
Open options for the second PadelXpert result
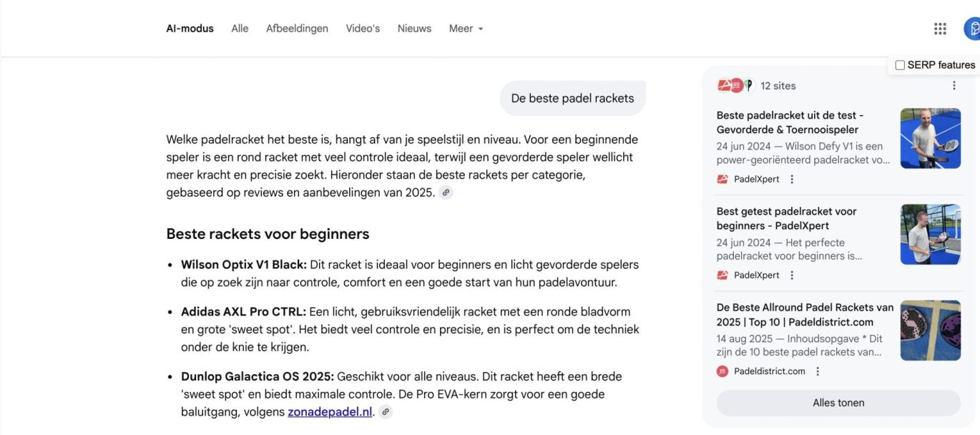pyautogui.click(x=792, y=275)
